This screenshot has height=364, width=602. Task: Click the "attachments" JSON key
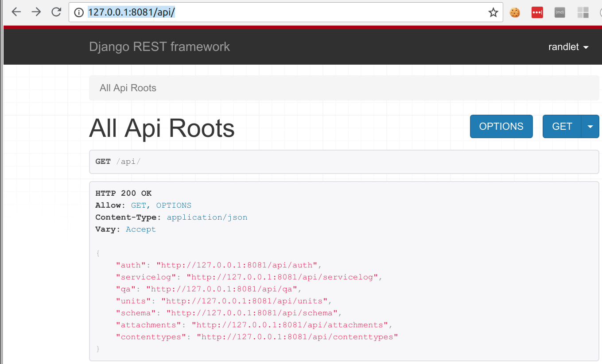click(x=148, y=325)
